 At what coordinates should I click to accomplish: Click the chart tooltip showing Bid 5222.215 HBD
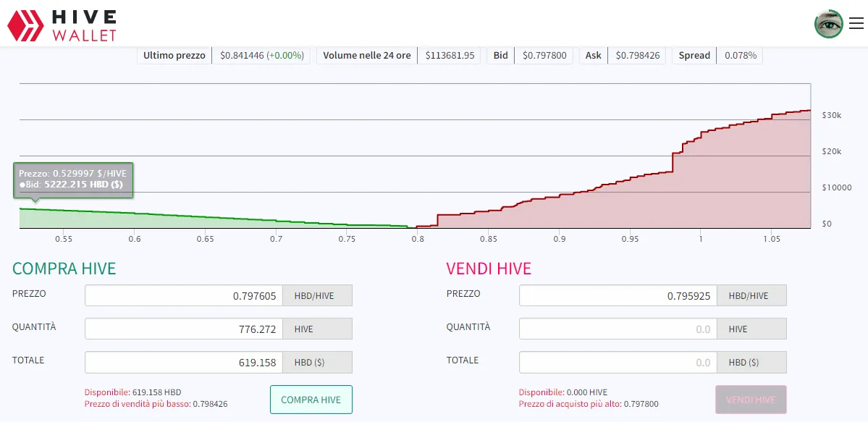[74, 180]
